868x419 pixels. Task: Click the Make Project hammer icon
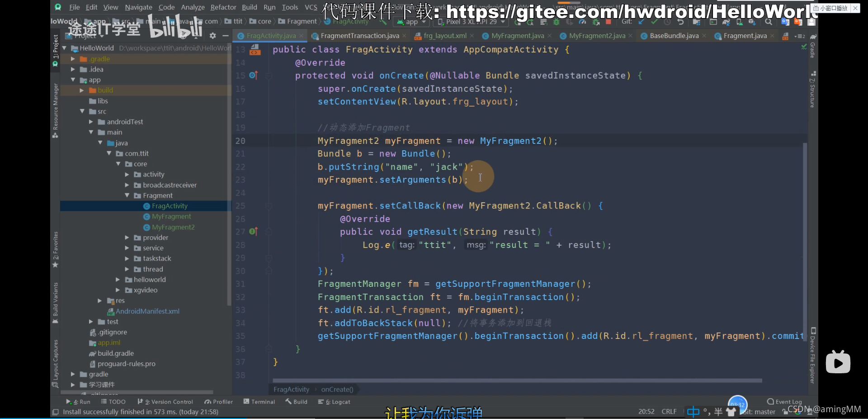pos(383,22)
